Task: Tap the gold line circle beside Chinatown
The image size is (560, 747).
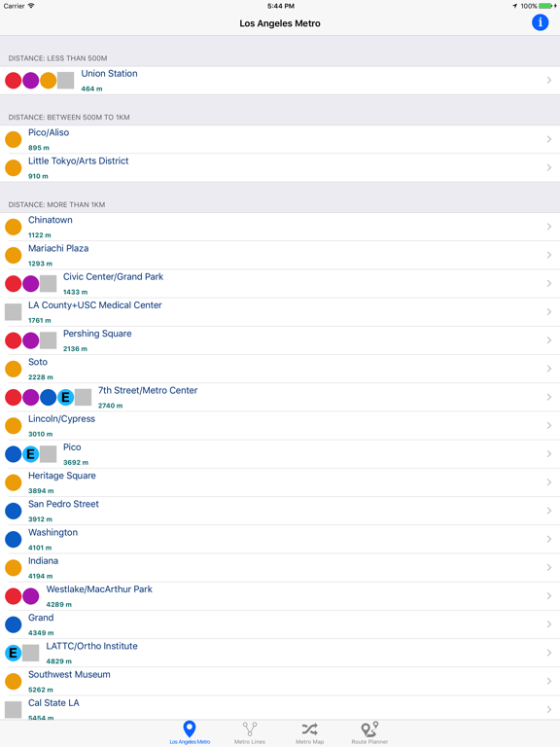Action: [x=14, y=227]
